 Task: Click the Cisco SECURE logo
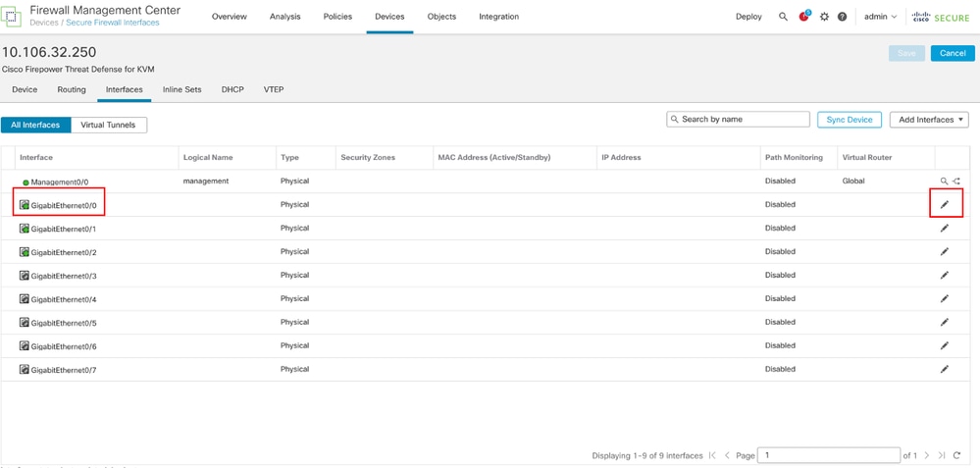coord(941,17)
